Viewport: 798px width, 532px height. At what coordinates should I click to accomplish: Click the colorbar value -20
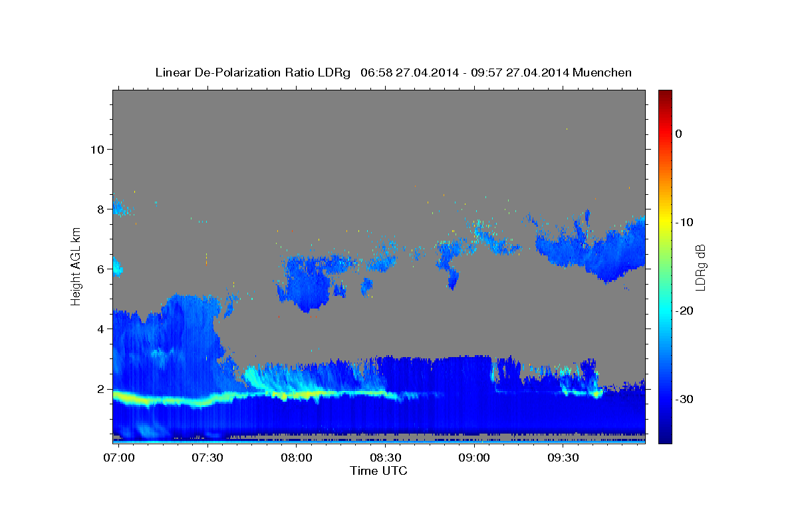click(x=684, y=311)
